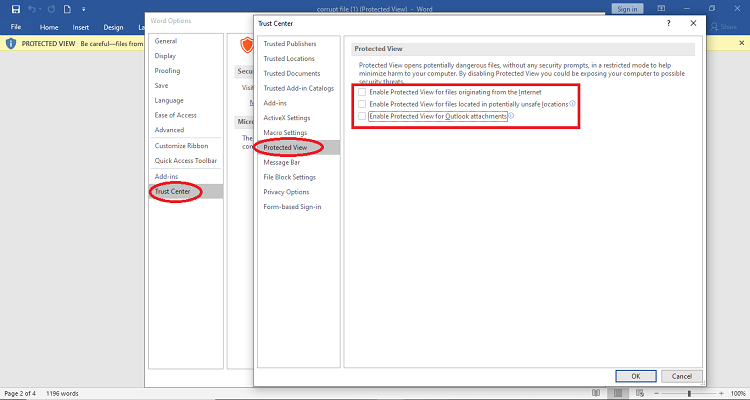Open the File ribbon tab

[x=16, y=27]
